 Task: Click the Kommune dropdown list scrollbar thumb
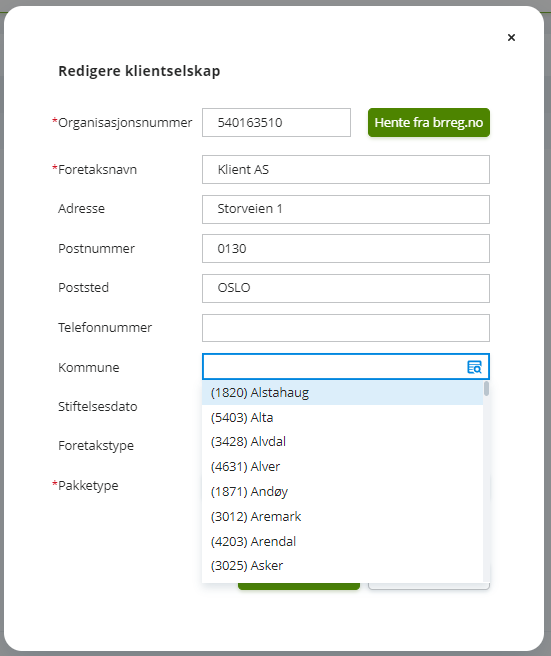coord(486,388)
